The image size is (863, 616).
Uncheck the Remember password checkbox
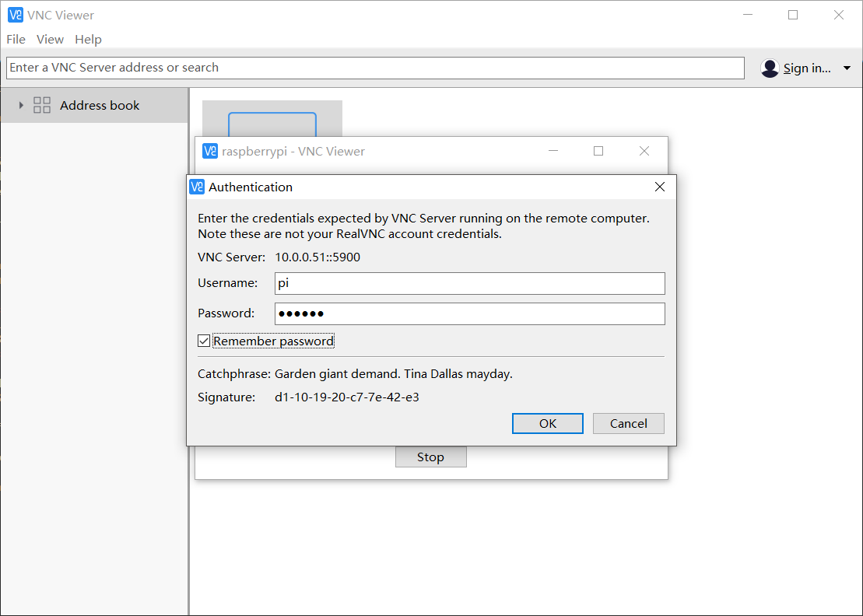204,341
